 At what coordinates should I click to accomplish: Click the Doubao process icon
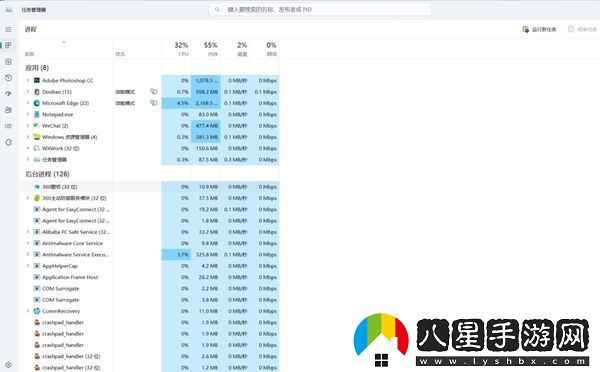click(37, 92)
